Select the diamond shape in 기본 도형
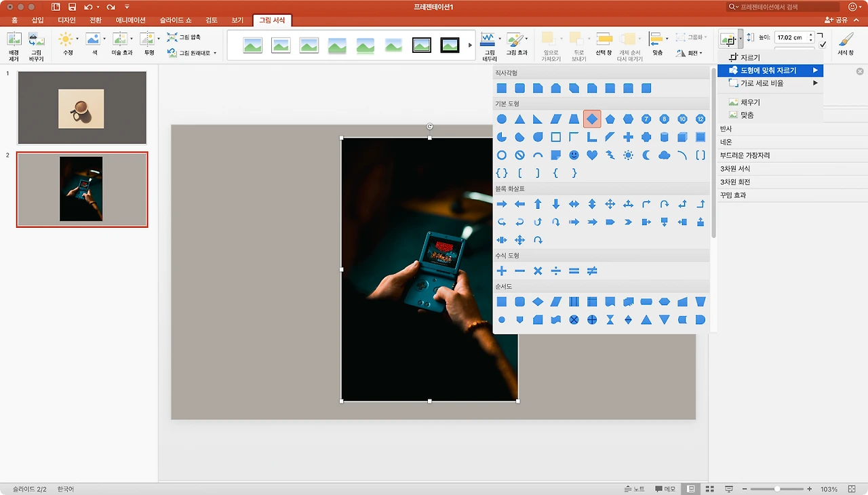This screenshot has width=868, height=495. click(x=592, y=119)
